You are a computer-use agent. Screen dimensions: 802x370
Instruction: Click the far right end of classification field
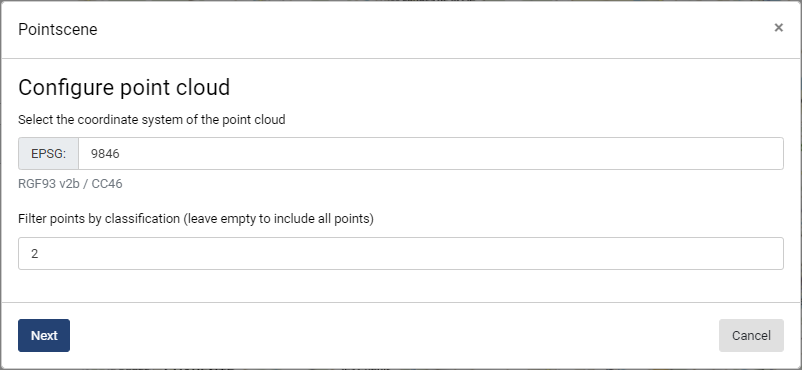772,253
